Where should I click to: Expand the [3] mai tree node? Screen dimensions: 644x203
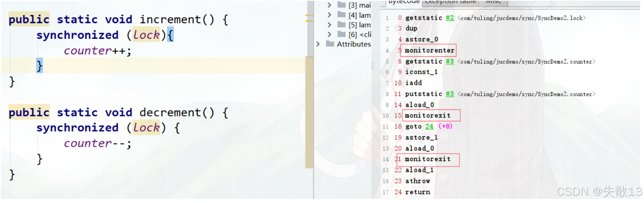(x=329, y=5)
